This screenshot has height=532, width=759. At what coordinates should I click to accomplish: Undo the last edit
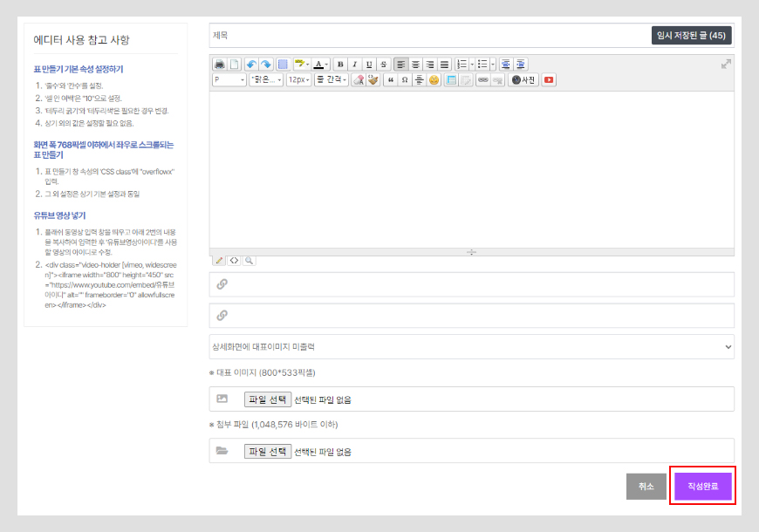coord(251,64)
